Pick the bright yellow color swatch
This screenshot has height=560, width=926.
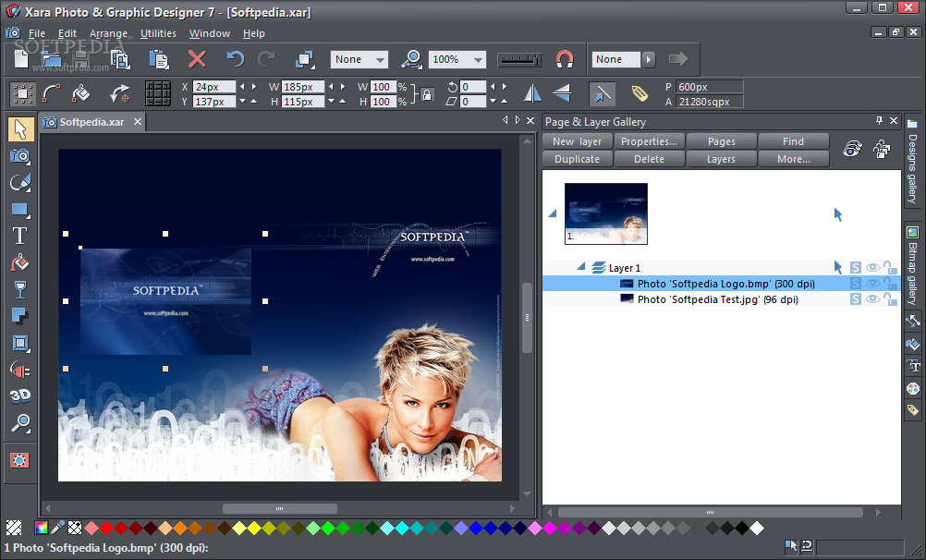254,528
